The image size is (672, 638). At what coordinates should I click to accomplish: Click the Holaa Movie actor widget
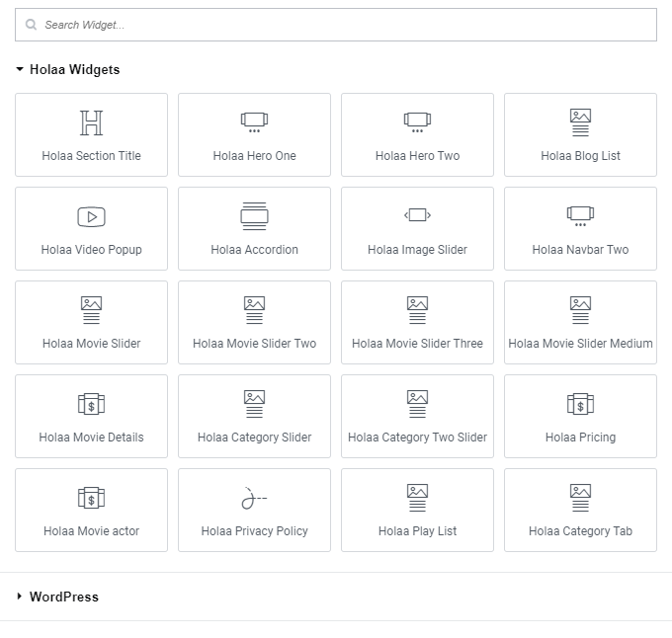point(91,511)
